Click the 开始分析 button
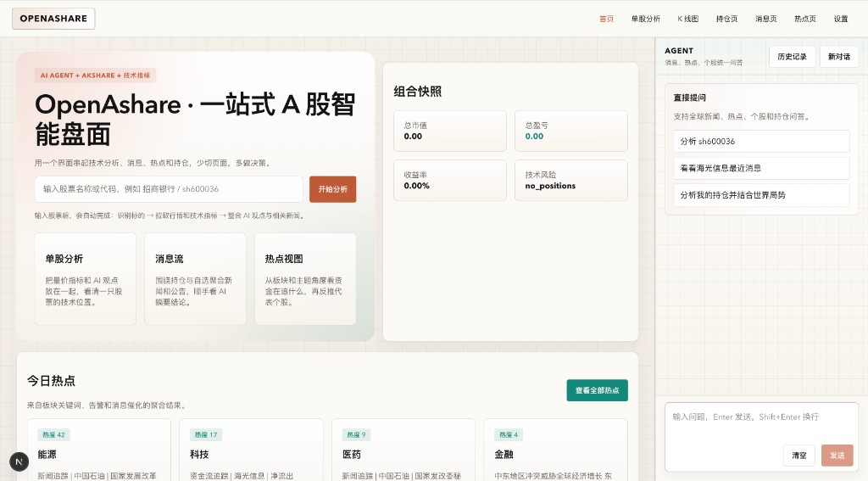The height and width of the screenshot is (481, 868). point(332,189)
